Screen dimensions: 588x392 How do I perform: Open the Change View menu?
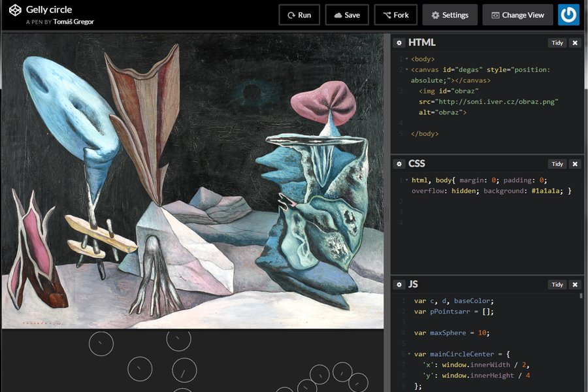[517, 15]
